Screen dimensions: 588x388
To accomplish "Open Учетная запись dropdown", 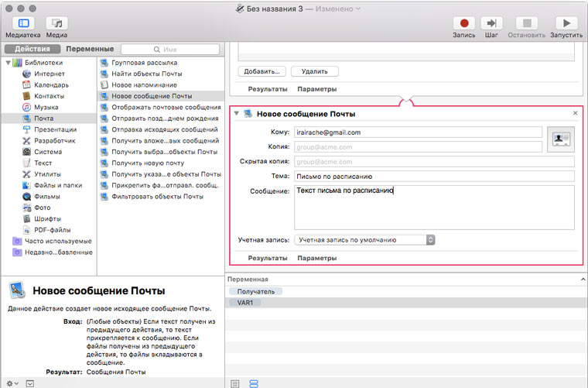I will click(365, 240).
